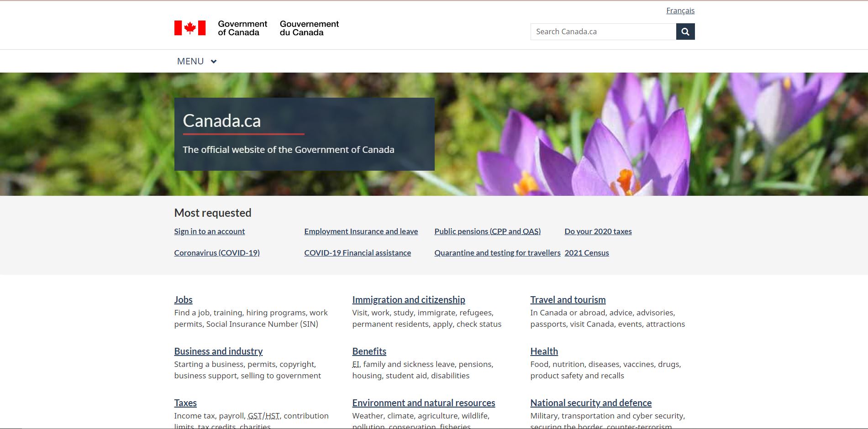Open Immigration and citizenship topic

click(409, 300)
